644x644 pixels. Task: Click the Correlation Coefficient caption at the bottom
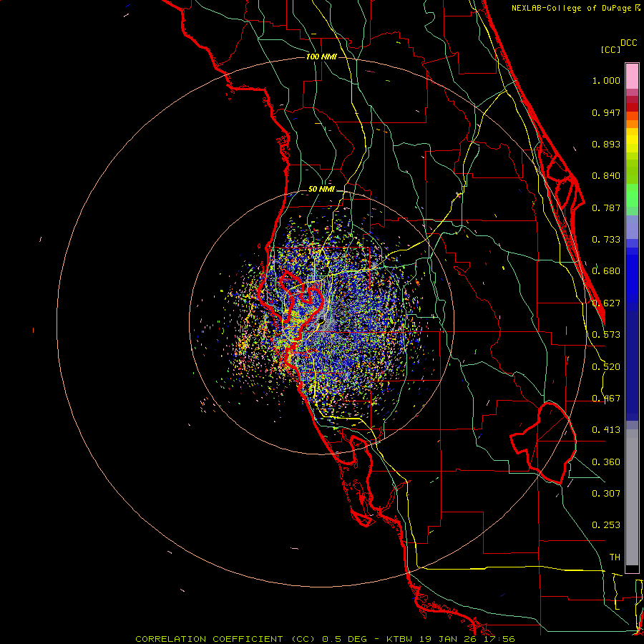pyautogui.click(x=325, y=639)
